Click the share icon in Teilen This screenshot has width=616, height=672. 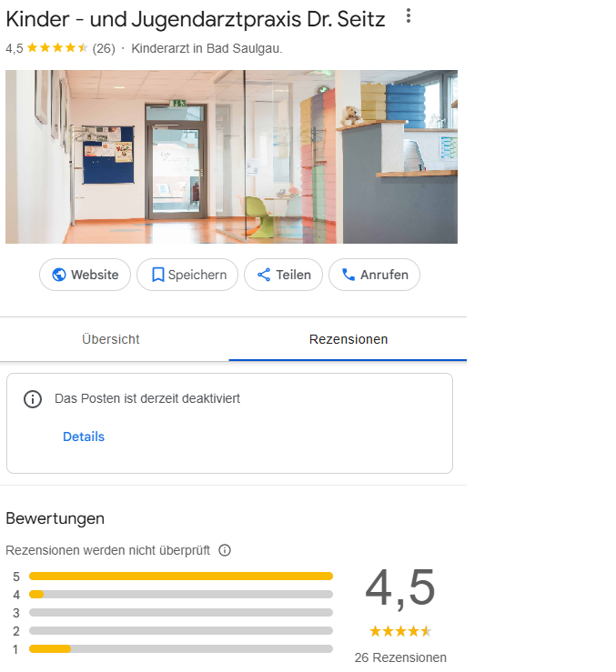[x=264, y=275]
